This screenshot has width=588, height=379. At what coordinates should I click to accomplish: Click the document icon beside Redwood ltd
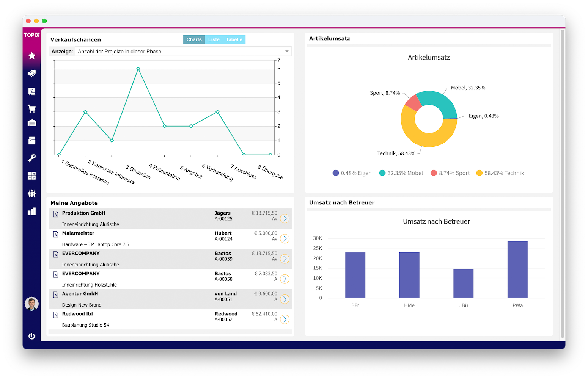pyautogui.click(x=56, y=315)
